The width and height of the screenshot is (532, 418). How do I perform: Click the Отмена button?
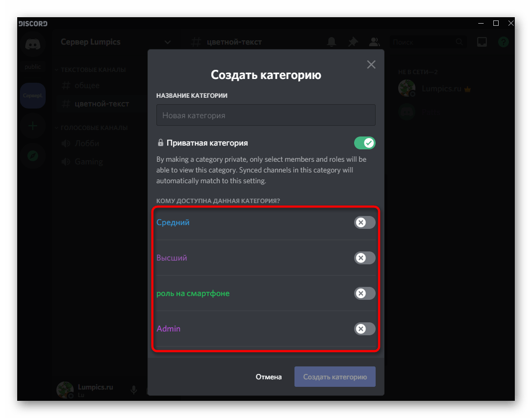click(269, 377)
